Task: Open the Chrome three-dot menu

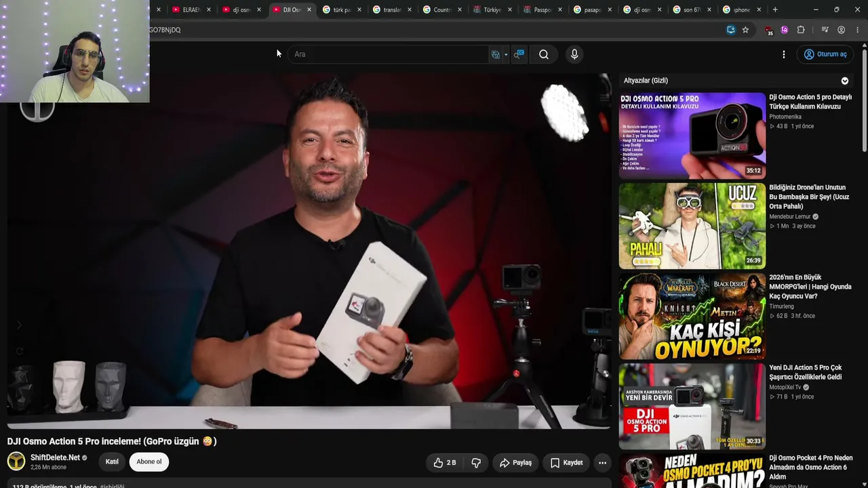Action: pos(858,30)
